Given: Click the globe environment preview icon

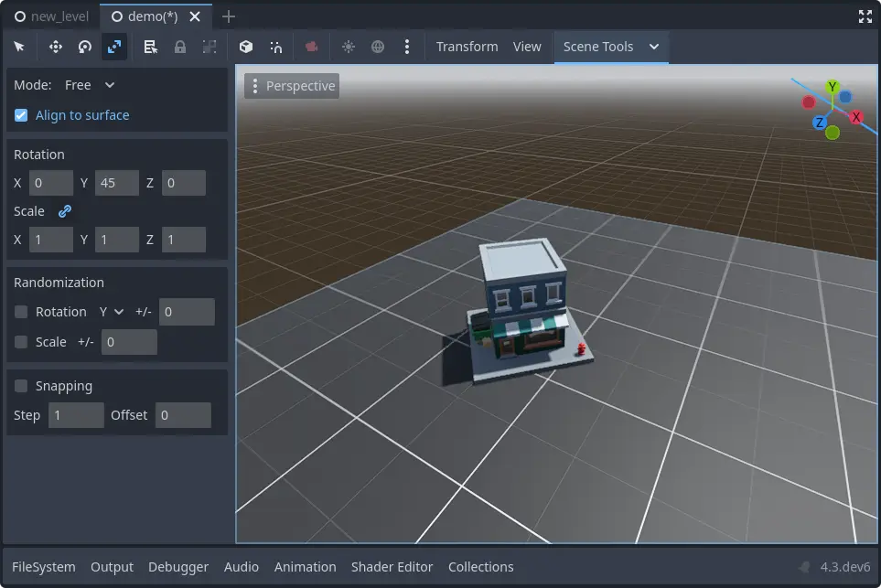Looking at the screenshot, I should (378, 47).
